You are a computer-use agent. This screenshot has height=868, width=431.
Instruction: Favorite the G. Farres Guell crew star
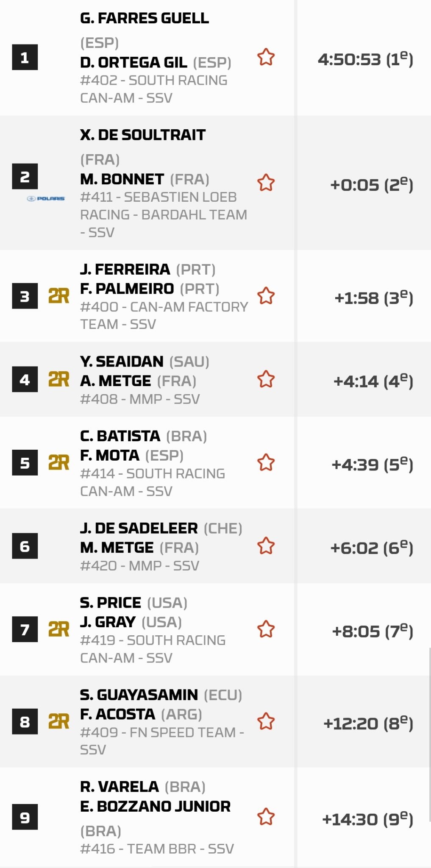coord(266,57)
